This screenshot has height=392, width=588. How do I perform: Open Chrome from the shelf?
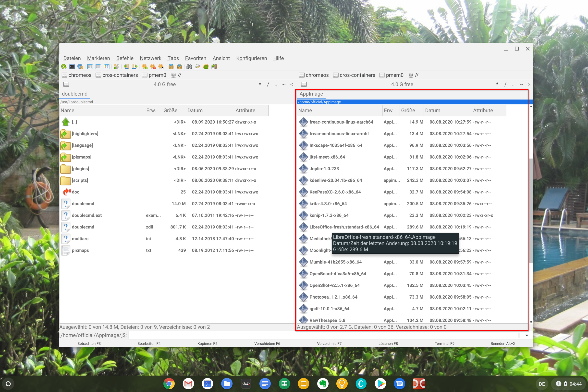point(169,383)
